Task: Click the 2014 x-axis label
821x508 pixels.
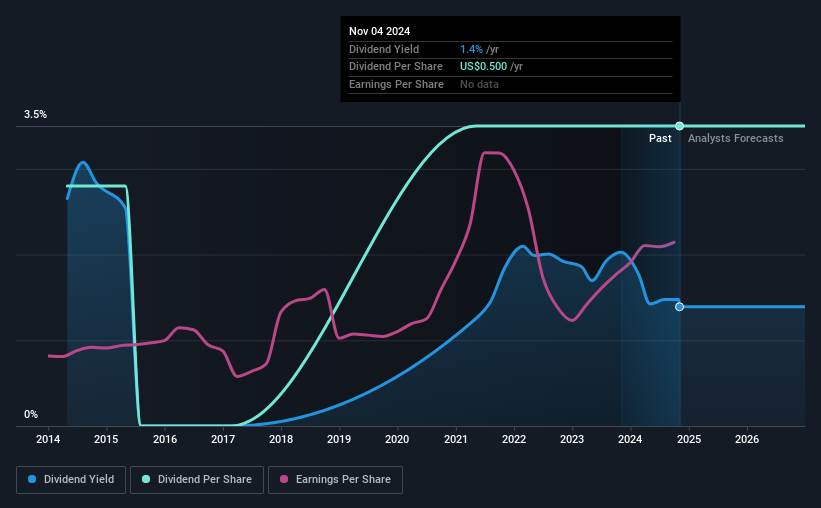Action: [48, 439]
